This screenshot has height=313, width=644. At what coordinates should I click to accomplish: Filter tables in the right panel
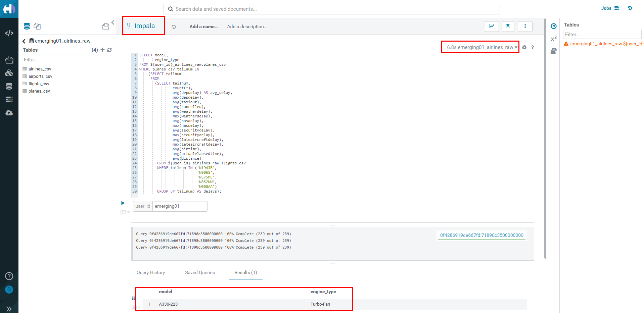(602, 35)
